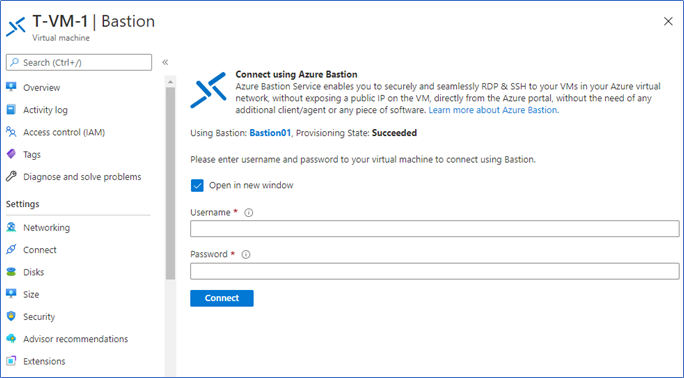The height and width of the screenshot is (378, 684).
Task: Collapse the sidebar with the double chevron
Action: tap(165, 62)
